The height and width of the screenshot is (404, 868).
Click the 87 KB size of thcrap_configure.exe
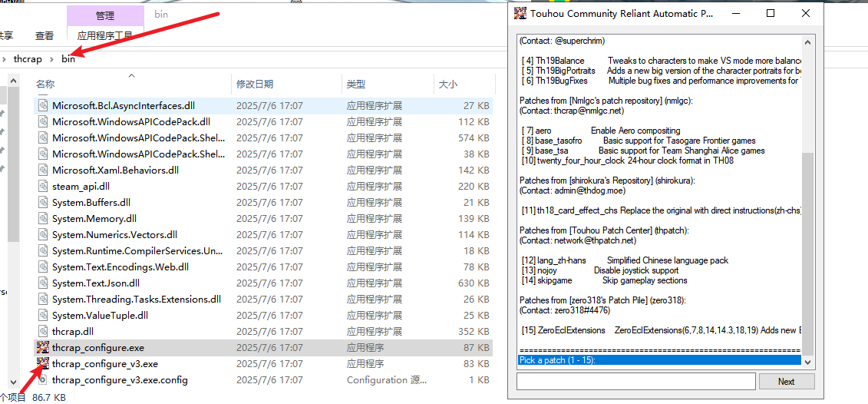click(476, 348)
